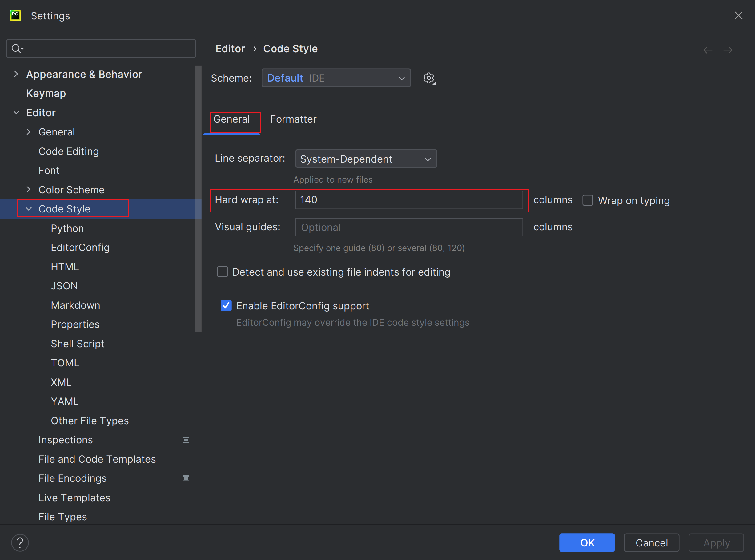Open help via question mark icon
Image resolution: width=755 pixels, height=560 pixels.
[20, 543]
